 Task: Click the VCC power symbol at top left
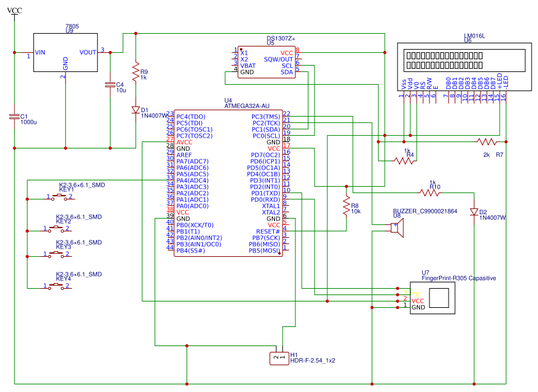point(15,13)
